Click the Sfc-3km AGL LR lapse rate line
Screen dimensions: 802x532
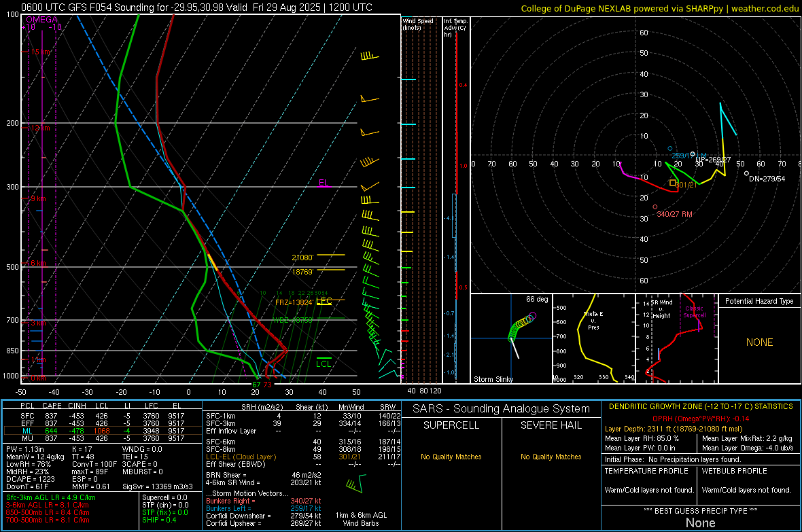[51, 497]
